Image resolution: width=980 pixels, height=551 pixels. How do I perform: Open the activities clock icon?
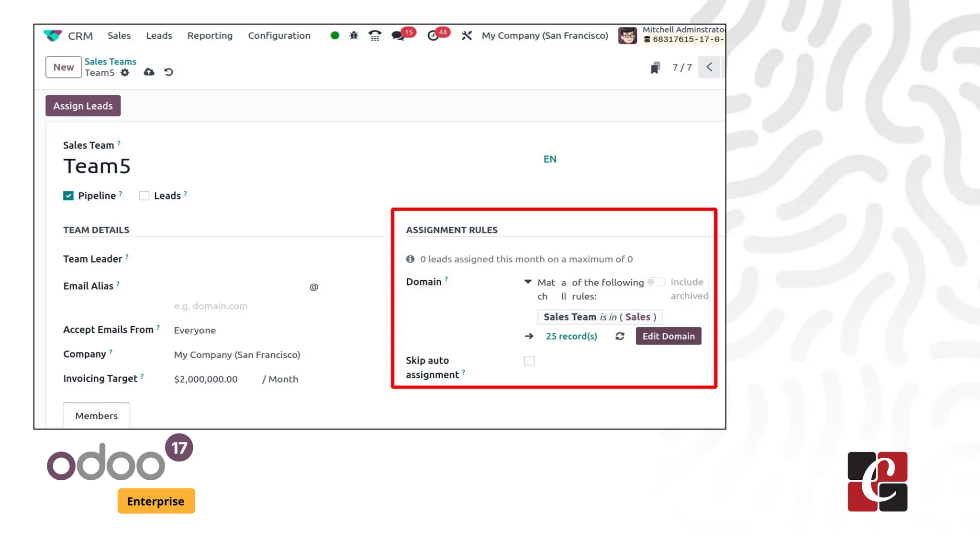click(x=433, y=36)
